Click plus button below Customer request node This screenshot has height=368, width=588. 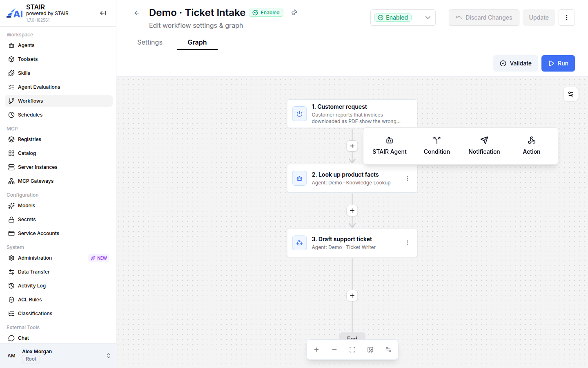coord(352,146)
